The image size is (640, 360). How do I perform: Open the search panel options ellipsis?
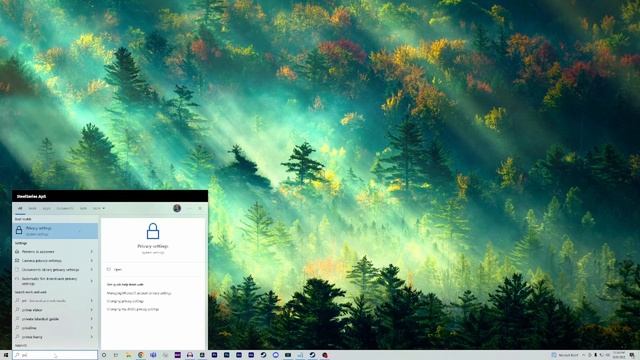pos(189,208)
